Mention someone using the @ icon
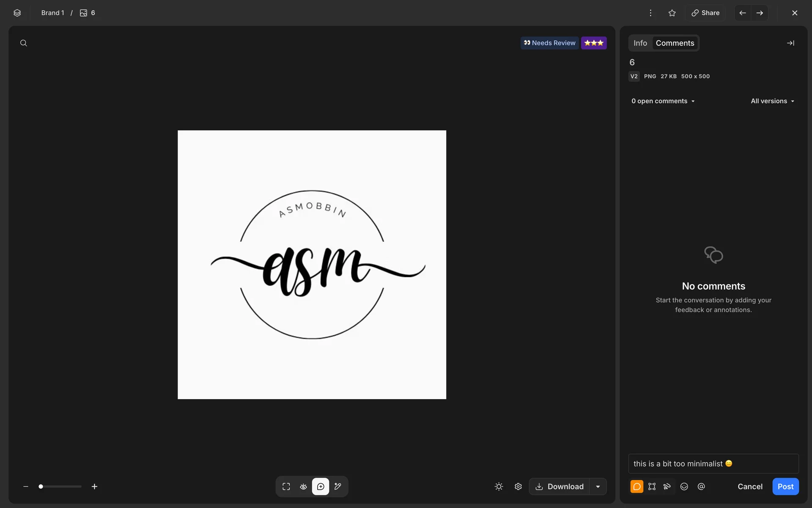The image size is (812, 508). pos(701,486)
